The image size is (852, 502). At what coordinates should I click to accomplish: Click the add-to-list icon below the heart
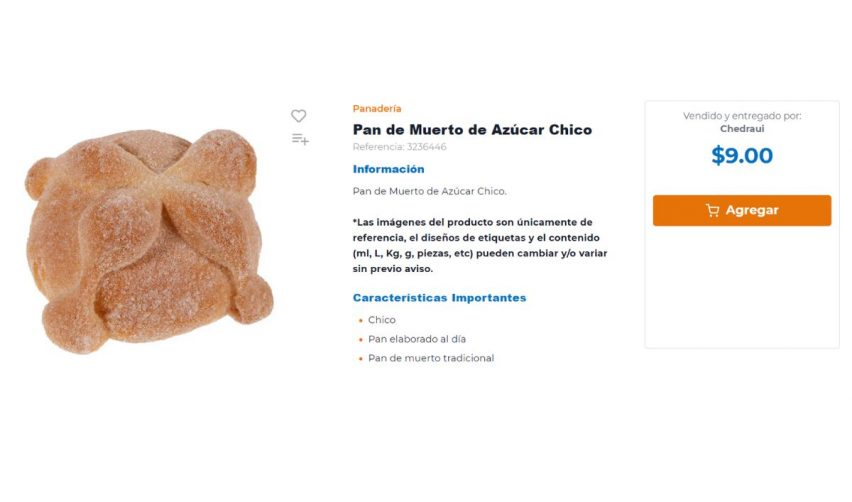pyautogui.click(x=300, y=140)
